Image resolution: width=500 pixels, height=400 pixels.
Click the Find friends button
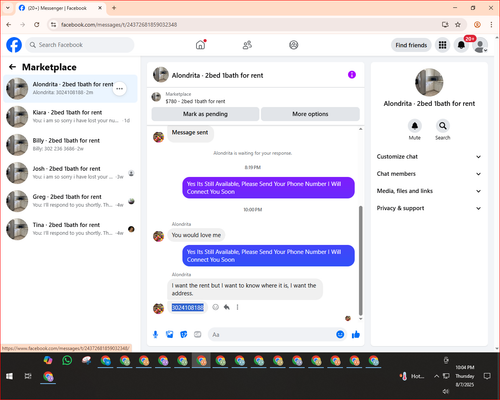pyautogui.click(x=411, y=45)
